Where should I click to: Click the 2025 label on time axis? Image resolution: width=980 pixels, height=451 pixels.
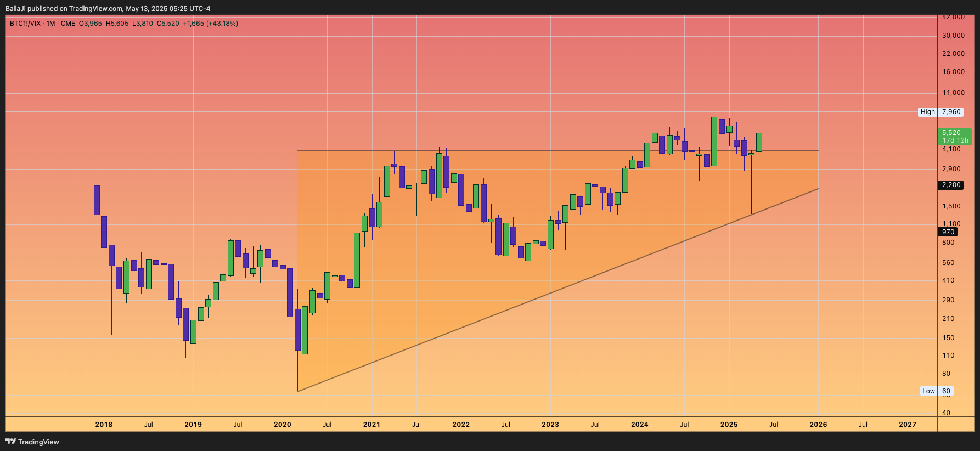coord(729,425)
